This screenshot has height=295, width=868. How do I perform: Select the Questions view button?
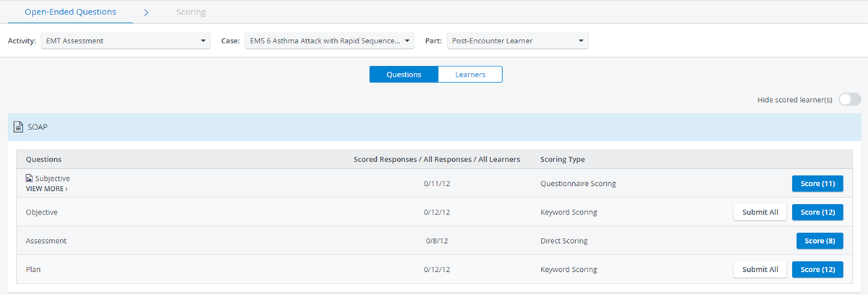(x=404, y=74)
